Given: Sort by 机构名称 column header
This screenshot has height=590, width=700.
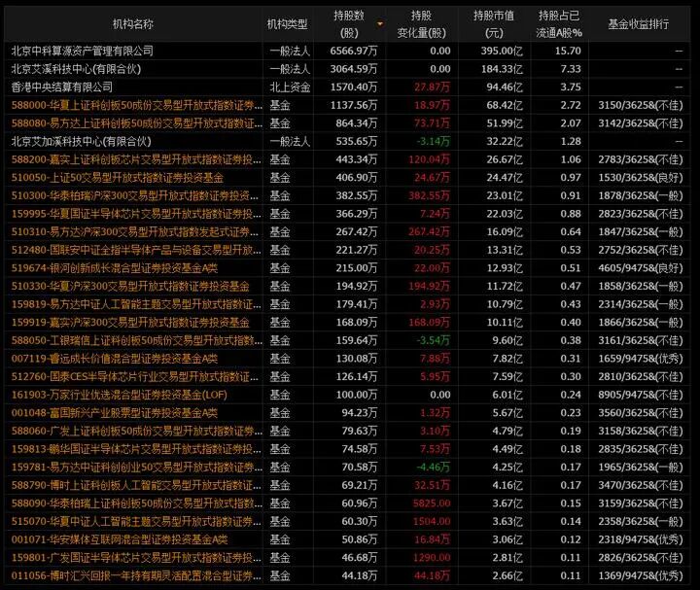Looking at the screenshot, I should click(x=133, y=24).
